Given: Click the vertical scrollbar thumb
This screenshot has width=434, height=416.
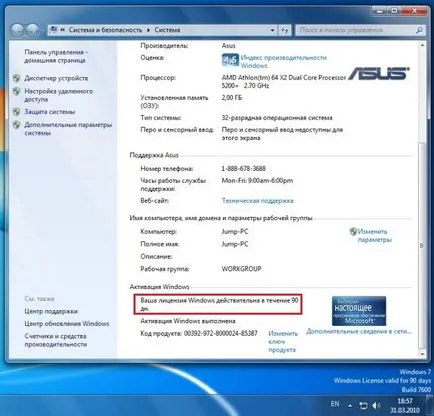Looking at the screenshot, I should (422, 246).
